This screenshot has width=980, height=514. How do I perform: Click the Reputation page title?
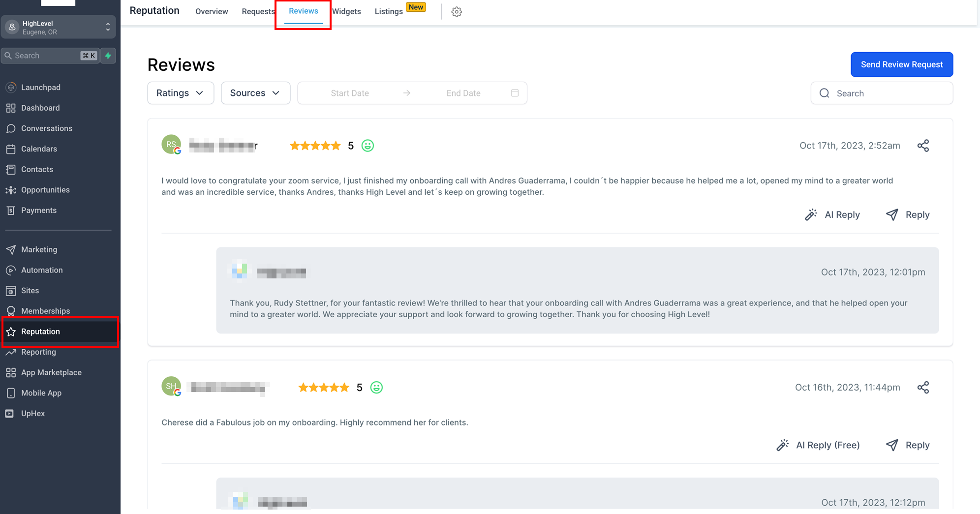[154, 11]
